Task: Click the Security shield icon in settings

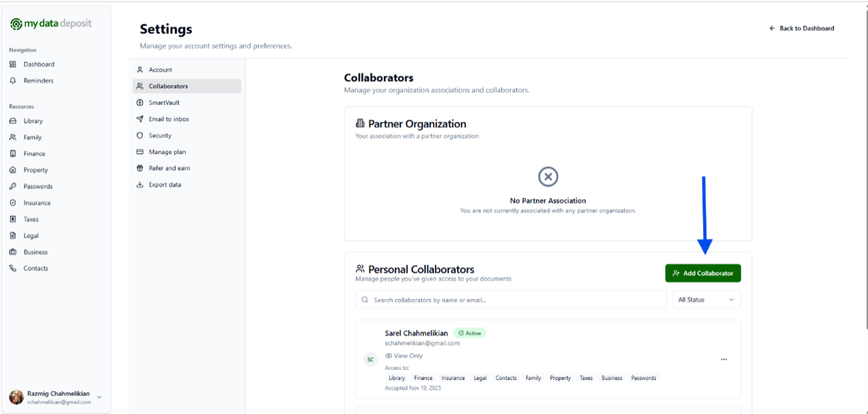Action: pyautogui.click(x=140, y=135)
